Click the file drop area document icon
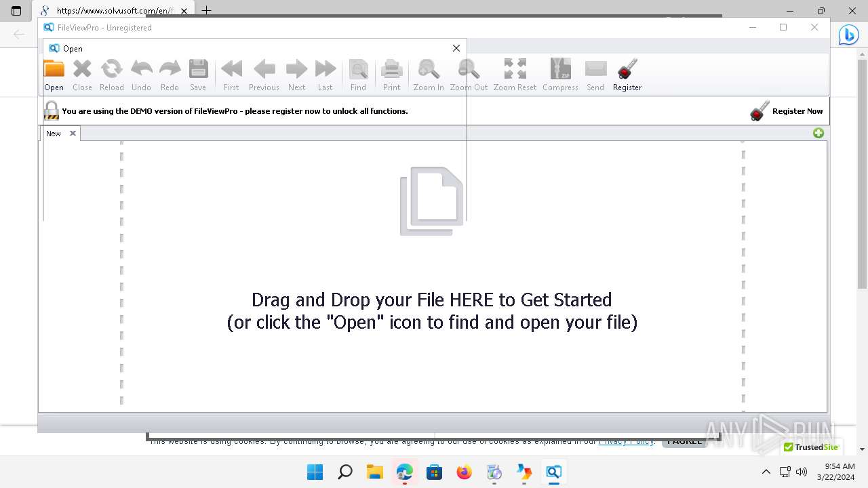The width and height of the screenshot is (868, 488). (431, 201)
